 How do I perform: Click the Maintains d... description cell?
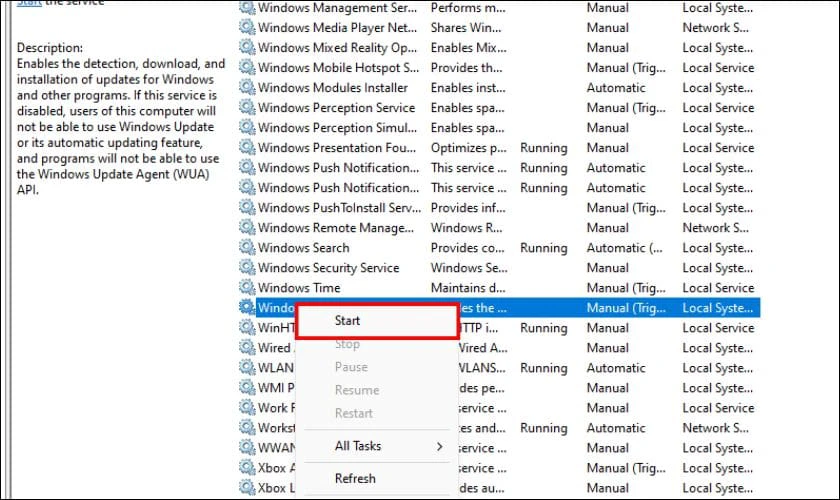click(x=468, y=288)
